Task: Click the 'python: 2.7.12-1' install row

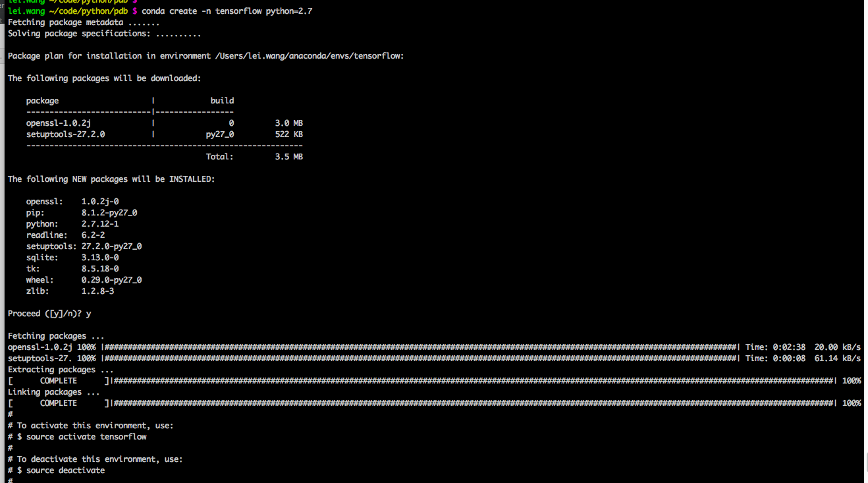Action: click(72, 224)
